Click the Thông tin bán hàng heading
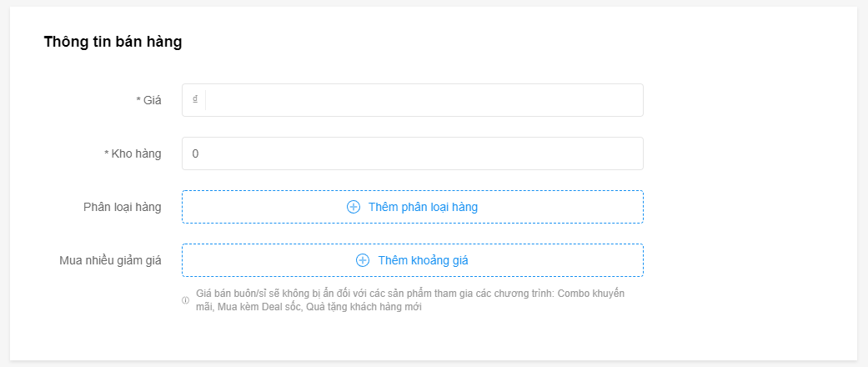 click(x=113, y=42)
